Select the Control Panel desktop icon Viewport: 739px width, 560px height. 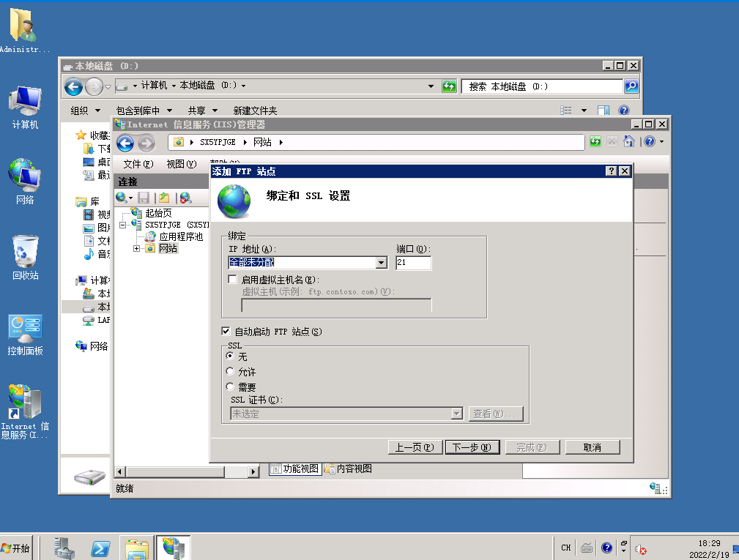[25, 335]
